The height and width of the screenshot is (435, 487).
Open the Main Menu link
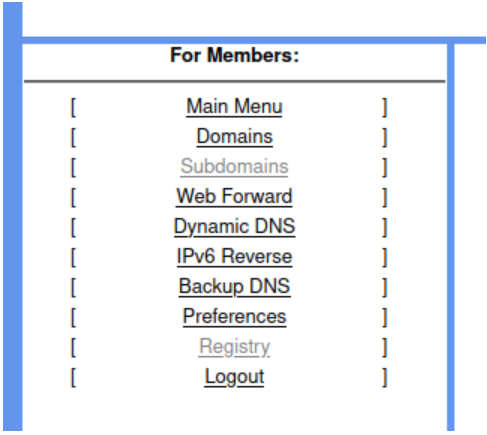(234, 107)
